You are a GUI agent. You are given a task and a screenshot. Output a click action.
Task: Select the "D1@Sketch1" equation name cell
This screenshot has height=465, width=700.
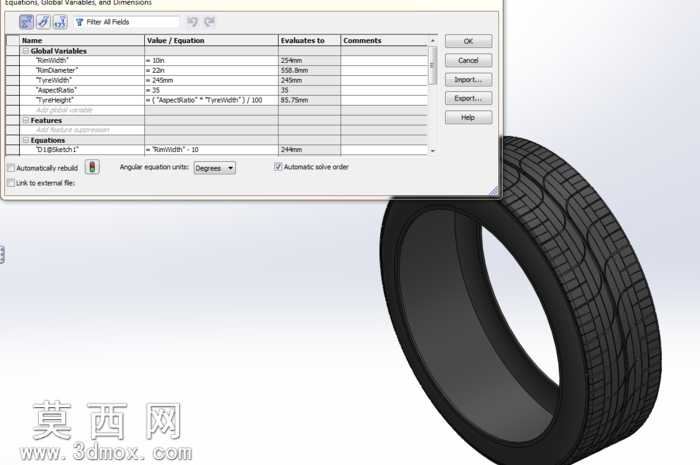(82, 149)
